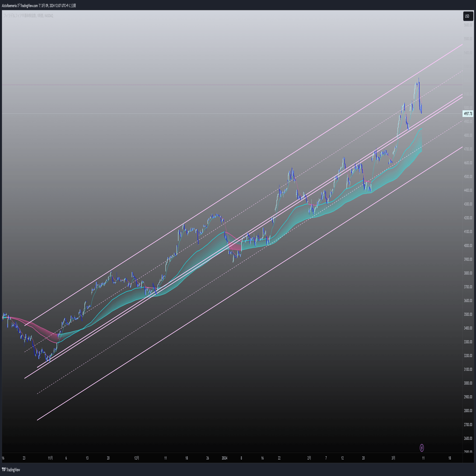Click the 4500.00 price scale label
Image resolution: width=476 pixels, height=476 pixels.
(x=468, y=177)
